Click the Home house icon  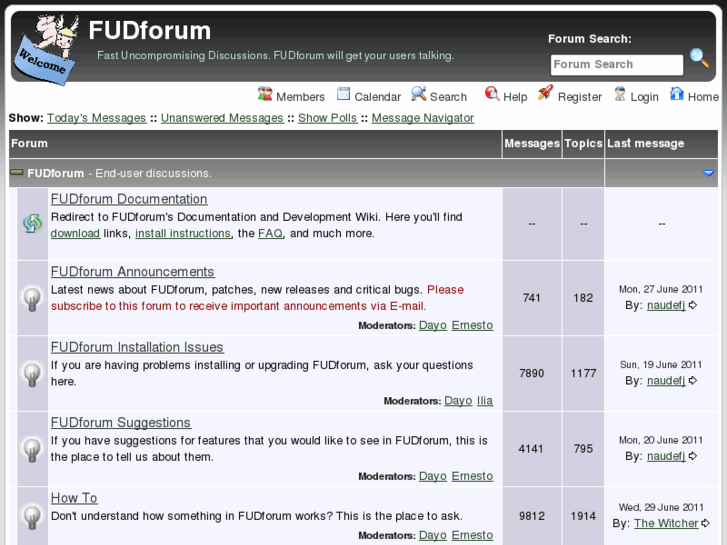pyautogui.click(x=676, y=94)
